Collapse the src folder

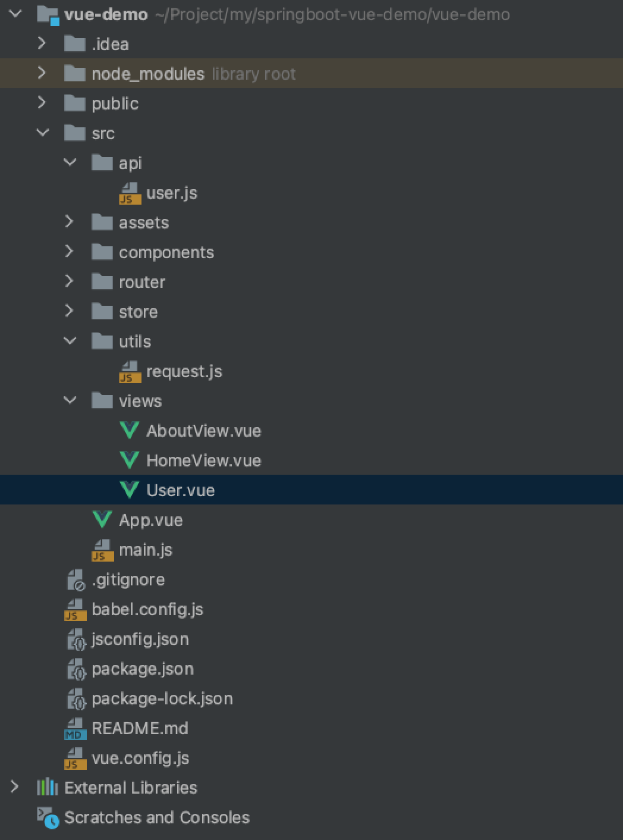[x=42, y=133]
